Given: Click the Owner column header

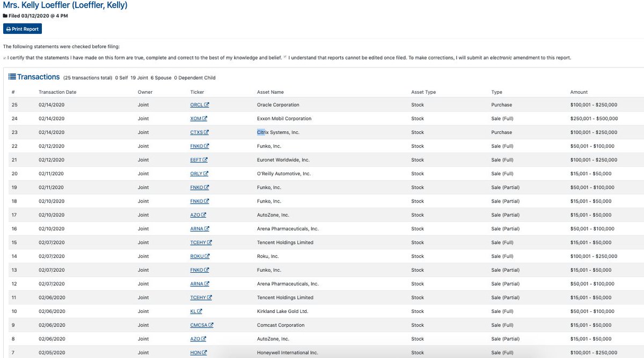Looking at the screenshot, I should pos(145,92).
